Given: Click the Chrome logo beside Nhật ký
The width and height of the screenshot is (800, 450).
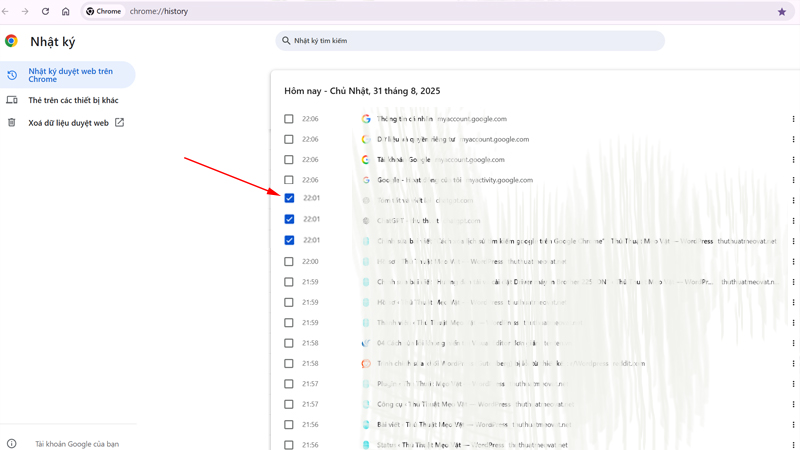Looking at the screenshot, I should [x=12, y=41].
